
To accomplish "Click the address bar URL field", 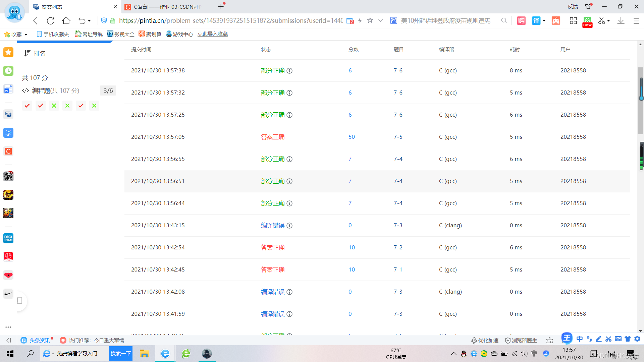I will (231, 21).
